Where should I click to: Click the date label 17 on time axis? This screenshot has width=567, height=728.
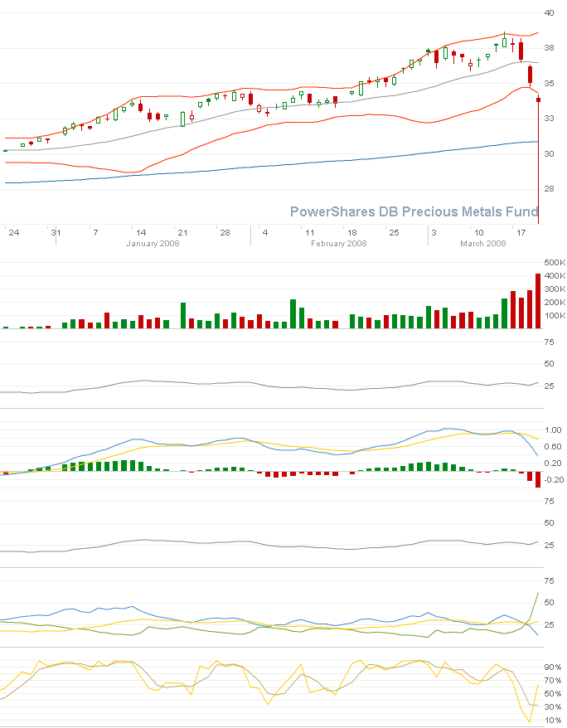tap(521, 233)
